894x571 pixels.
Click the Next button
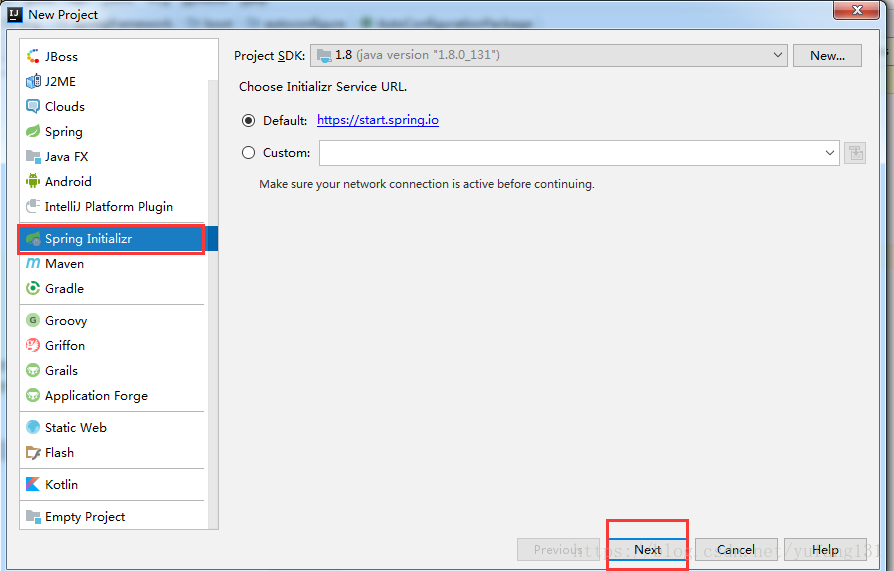(647, 549)
